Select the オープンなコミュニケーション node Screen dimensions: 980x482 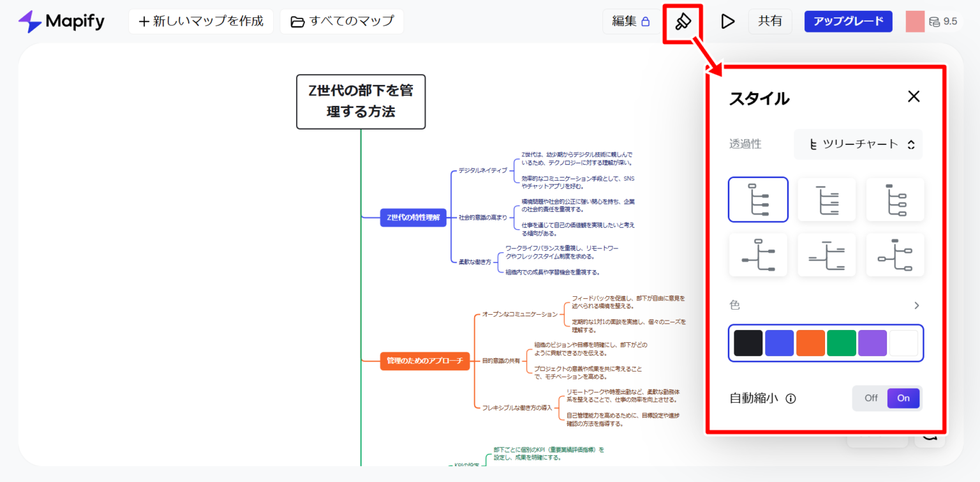[x=519, y=314]
